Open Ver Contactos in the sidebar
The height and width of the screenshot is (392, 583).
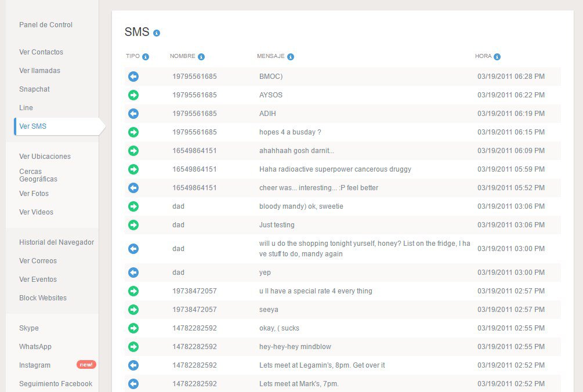point(41,52)
